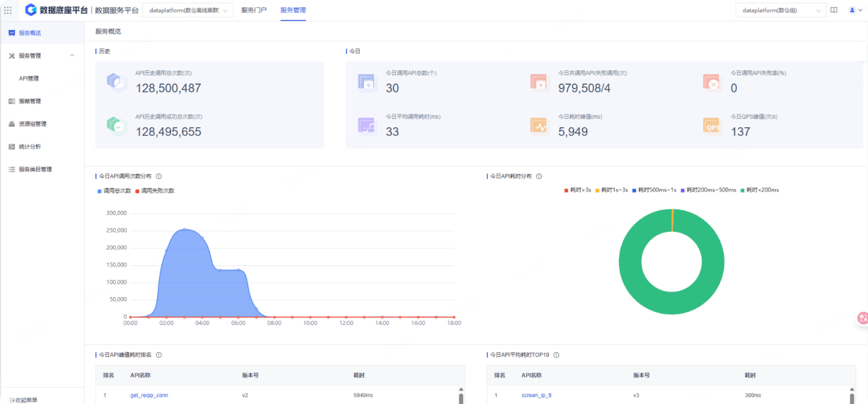The width and height of the screenshot is (868, 404).
Task: Click 收起菜单 to collapse the sidebar
Action: point(23,400)
